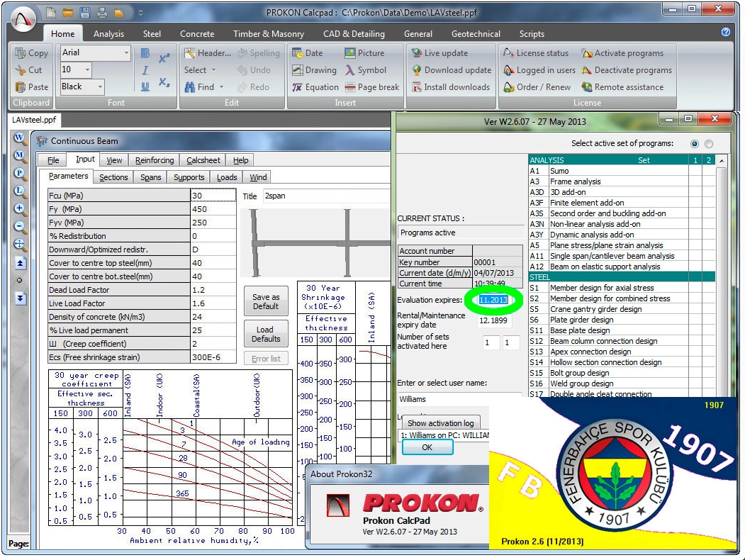Click Live update in ribbon
Viewport: 745px width, 560px height.
[440, 52]
